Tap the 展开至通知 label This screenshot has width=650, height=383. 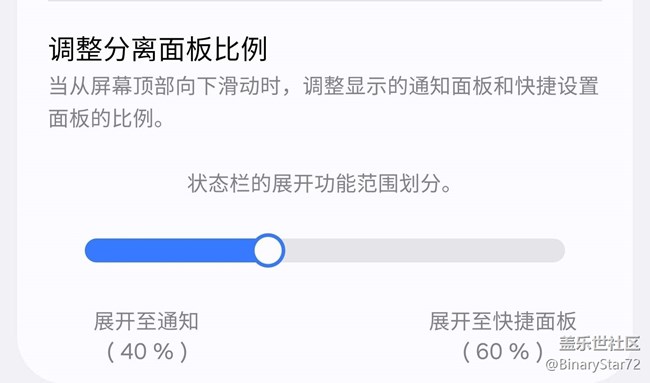(146, 321)
